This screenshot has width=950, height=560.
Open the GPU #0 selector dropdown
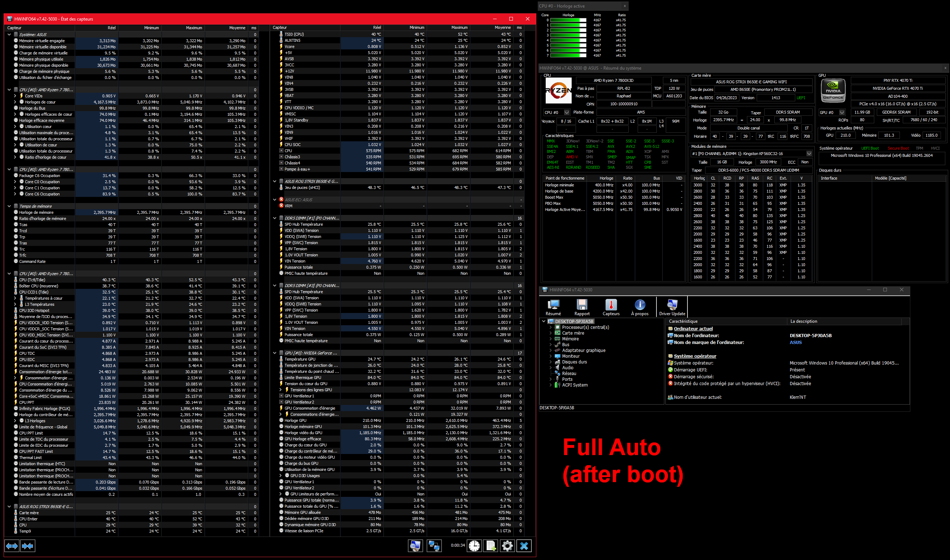842,113
